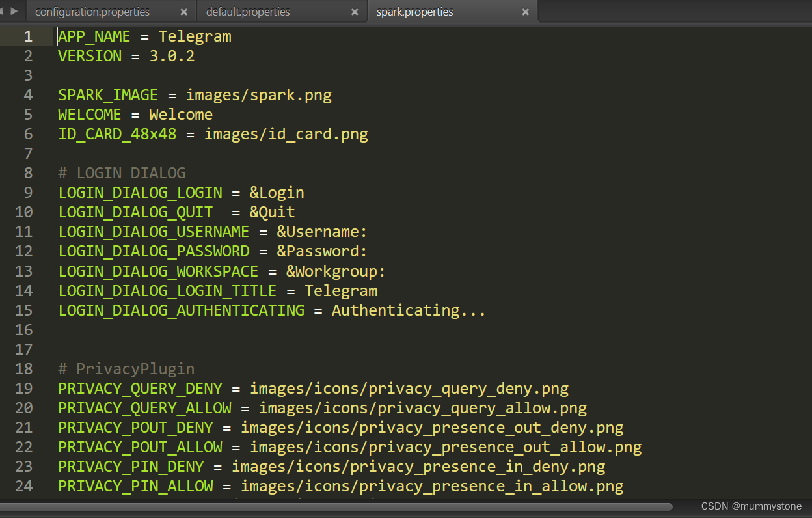Screen dimensions: 812x518
Task: Click the PRIVACY_PIN_DENY key
Action: click(x=131, y=467)
